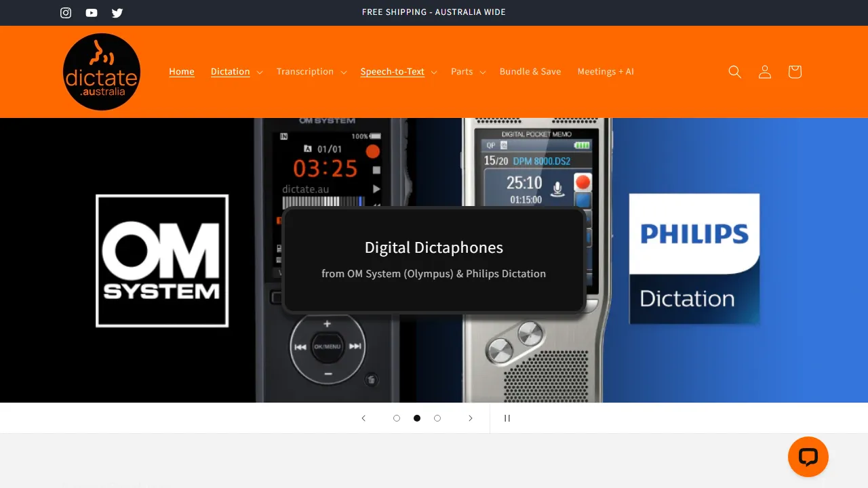
Task: Expand the Transcription dropdown menu
Action: click(311, 71)
